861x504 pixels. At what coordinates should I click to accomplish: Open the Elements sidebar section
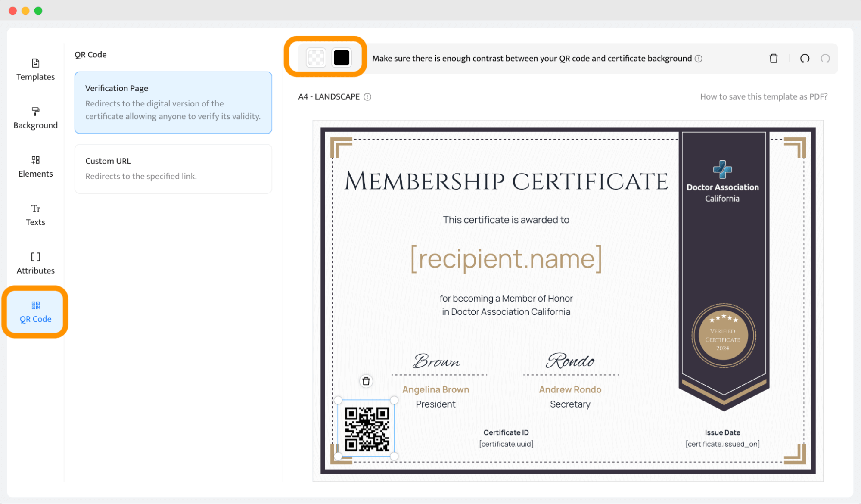point(35,167)
